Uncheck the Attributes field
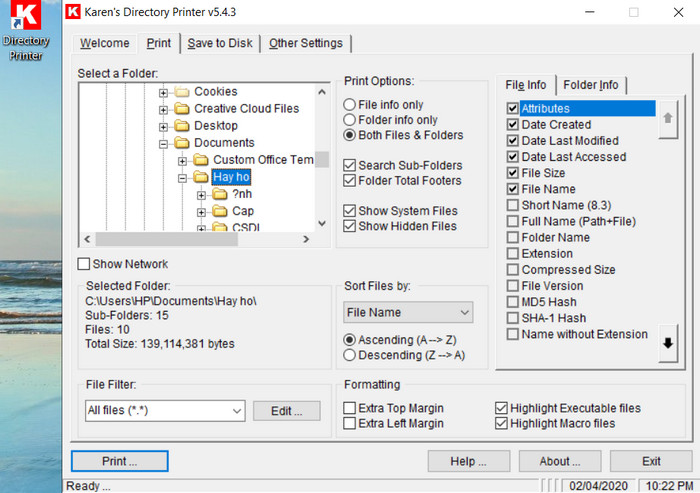 [x=512, y=109]
